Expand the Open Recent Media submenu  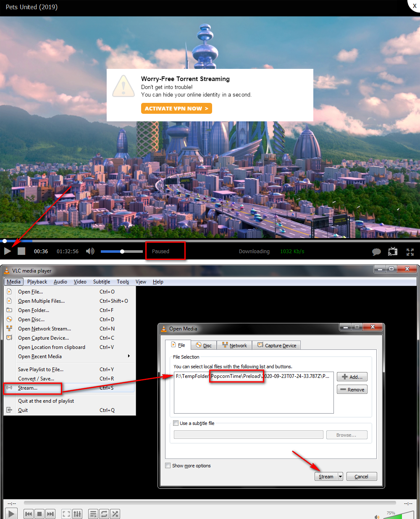pos(70,356)
